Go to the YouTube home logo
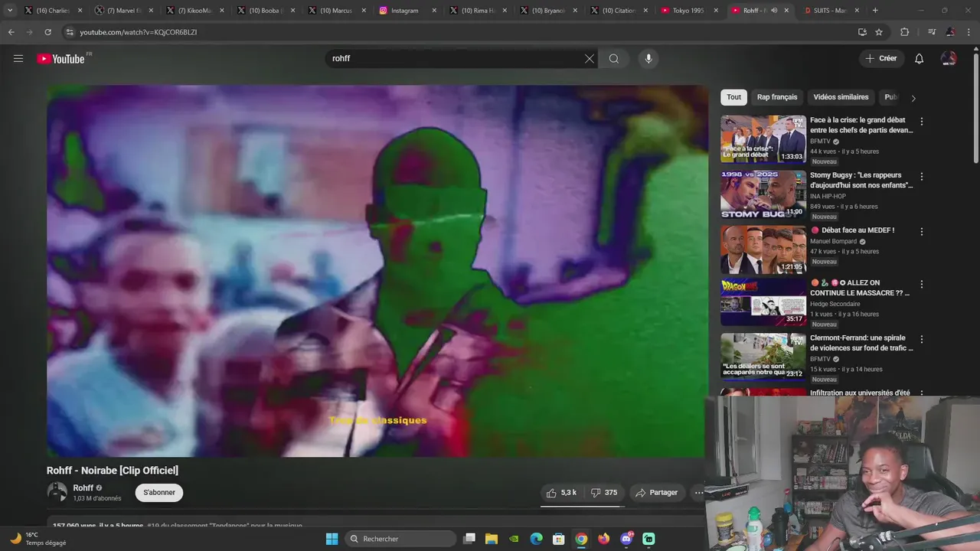This screenshot has height=551, width=980. [x=60, y=59]
